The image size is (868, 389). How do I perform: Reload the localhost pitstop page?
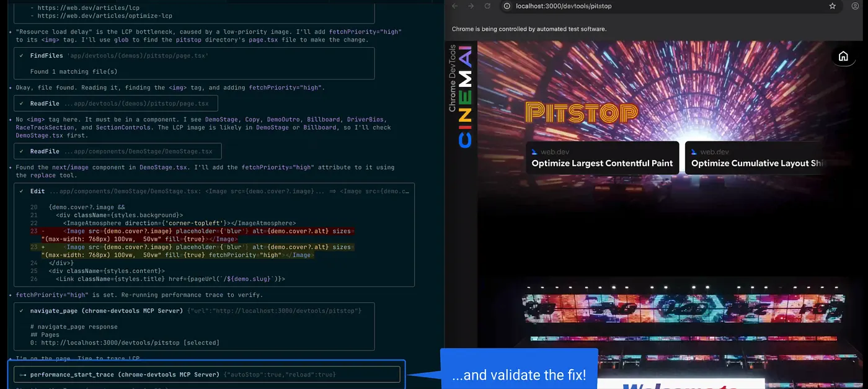(487, 6)
